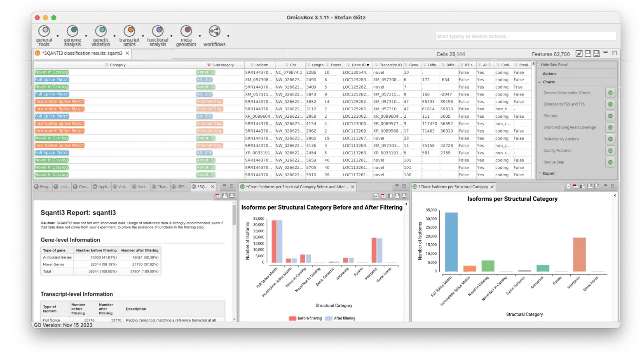Save the SQANTI3 classification results table

pyautogui.click(x=588, y=54)
